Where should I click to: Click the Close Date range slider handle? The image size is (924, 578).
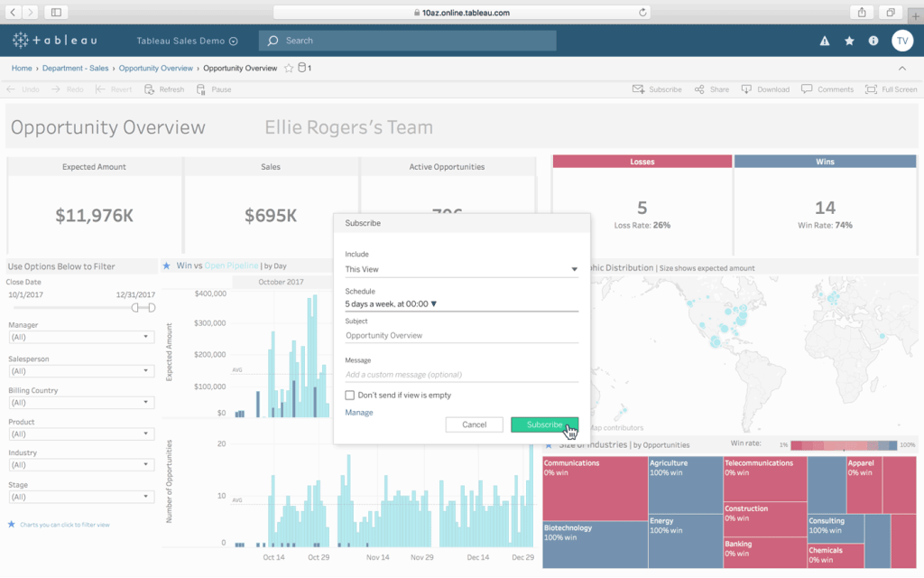coord(135,308)
